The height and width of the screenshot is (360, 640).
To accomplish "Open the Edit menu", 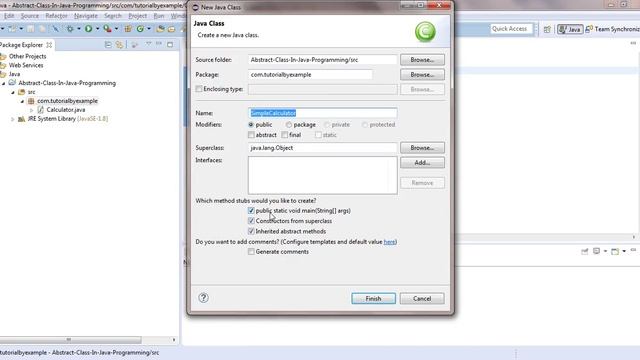I will 9,16.
